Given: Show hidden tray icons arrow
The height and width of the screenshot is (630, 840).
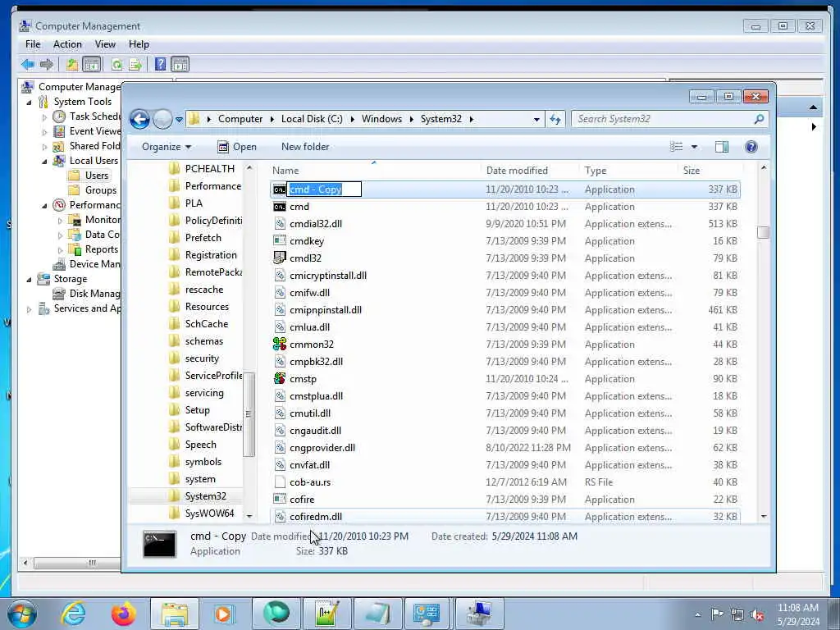Looking at the screenshot, I should pos(697,615).
